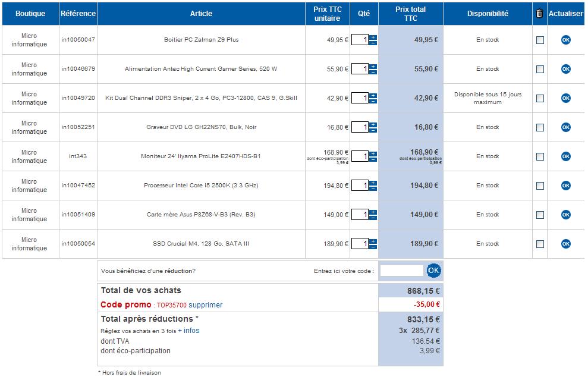This screenshot has width=588, height=380.
Task: Click the trash can icon in table header
Action: (x=539, y=14)
